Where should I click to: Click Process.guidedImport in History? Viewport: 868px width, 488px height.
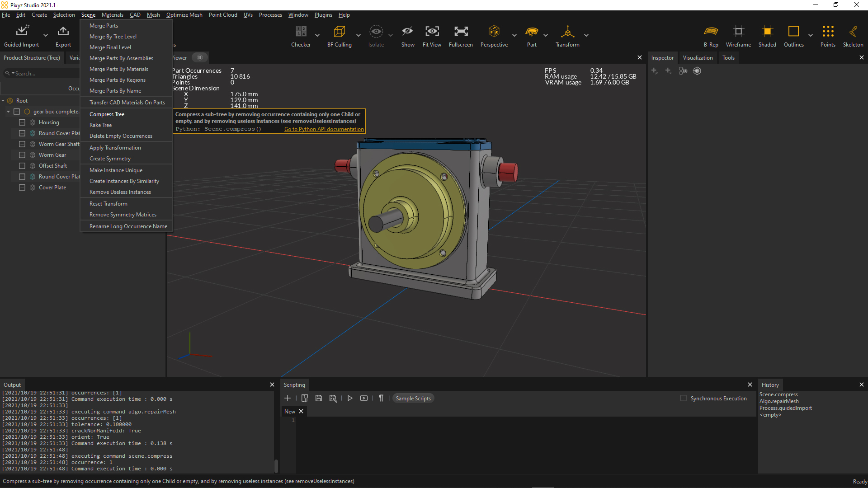click(785, 408)
